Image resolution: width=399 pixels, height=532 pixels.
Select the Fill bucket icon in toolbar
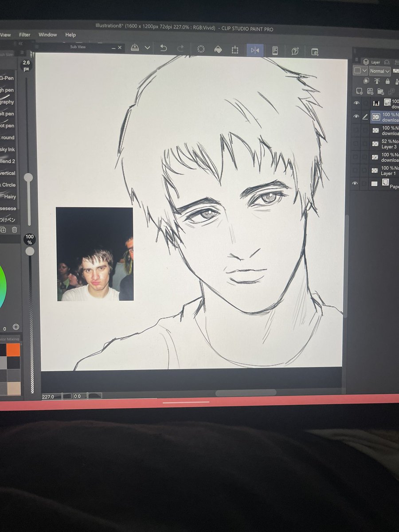point(218,50)
